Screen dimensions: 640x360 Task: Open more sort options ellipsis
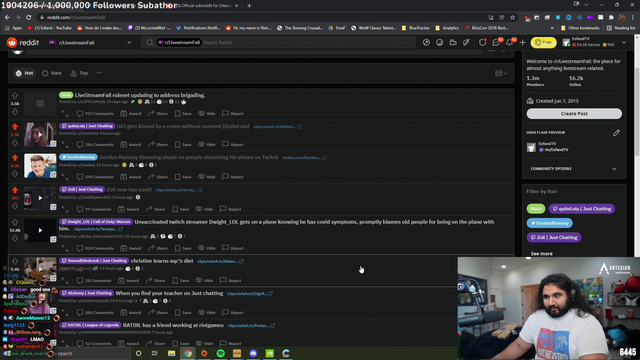100,73
